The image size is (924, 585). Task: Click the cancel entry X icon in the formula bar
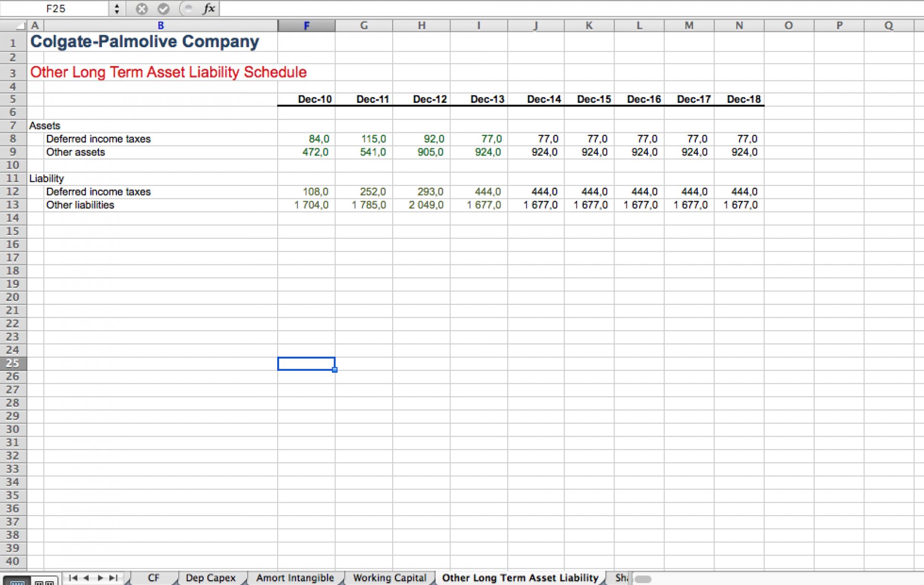click(141, 9)
